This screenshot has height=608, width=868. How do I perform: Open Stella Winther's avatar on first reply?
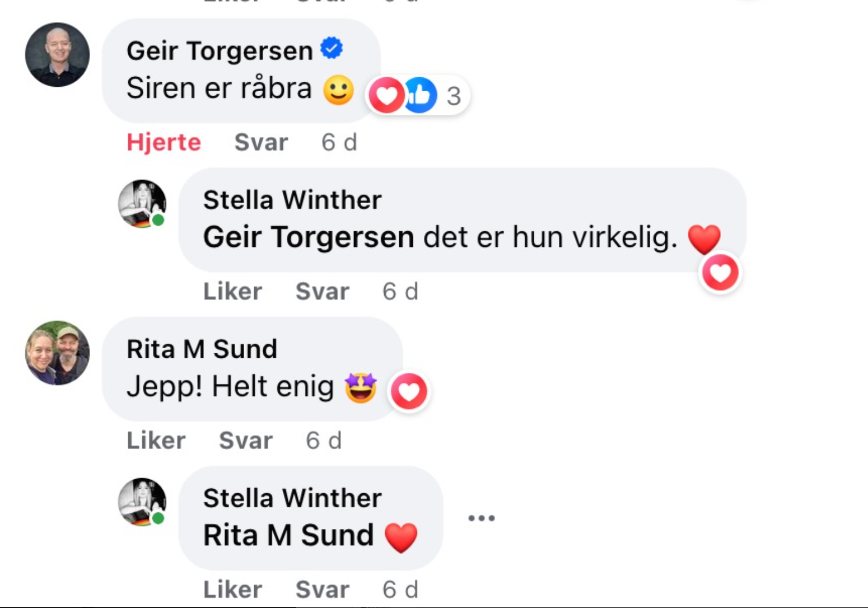142,204
